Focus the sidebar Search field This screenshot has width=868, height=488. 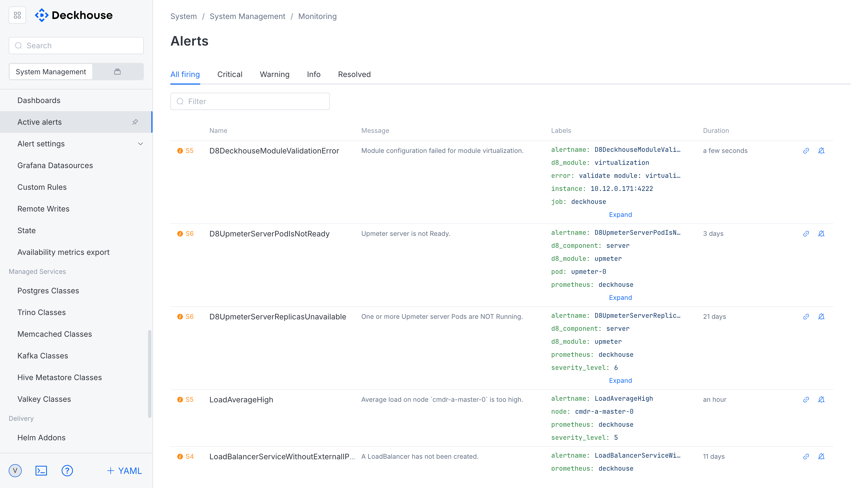[x=76, y=46]
